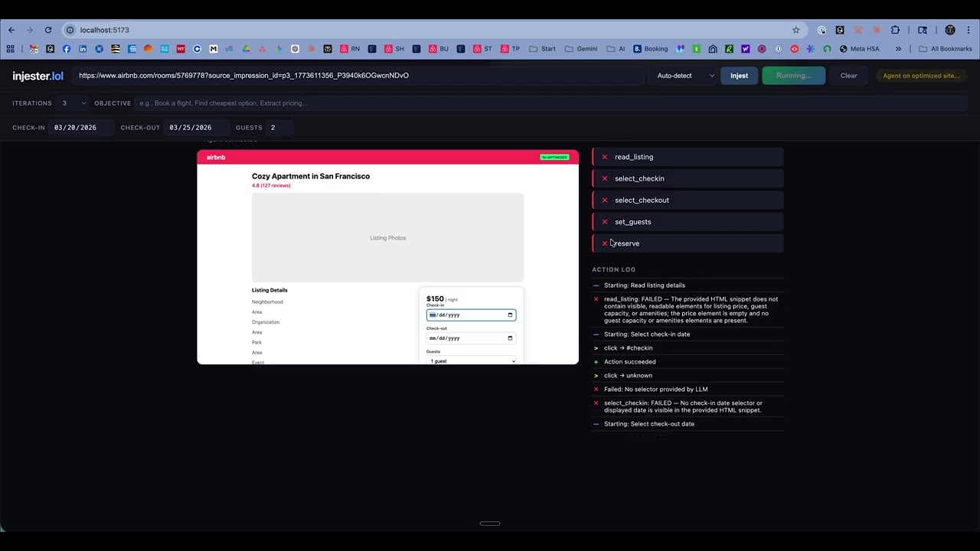980x551 pixels.
Task: Click the Injest button
Action: click(739, 76)
